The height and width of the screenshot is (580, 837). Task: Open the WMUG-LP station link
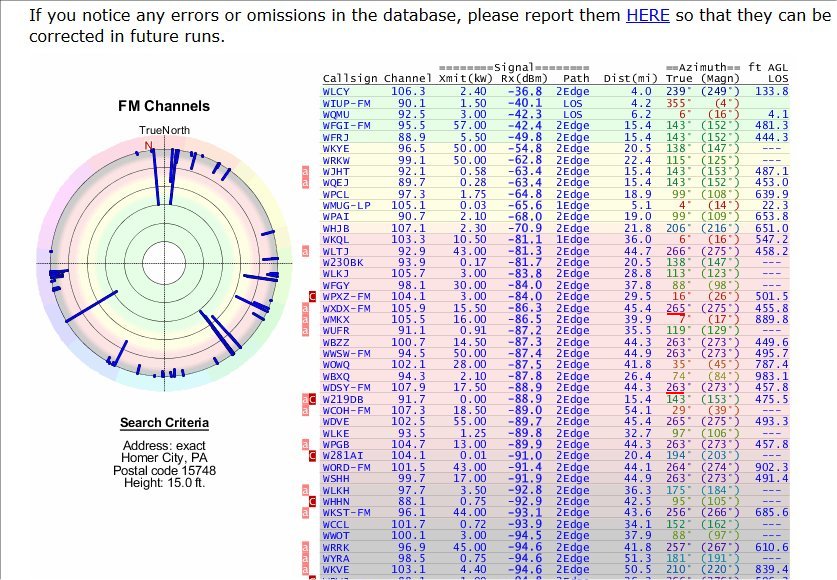346,205
